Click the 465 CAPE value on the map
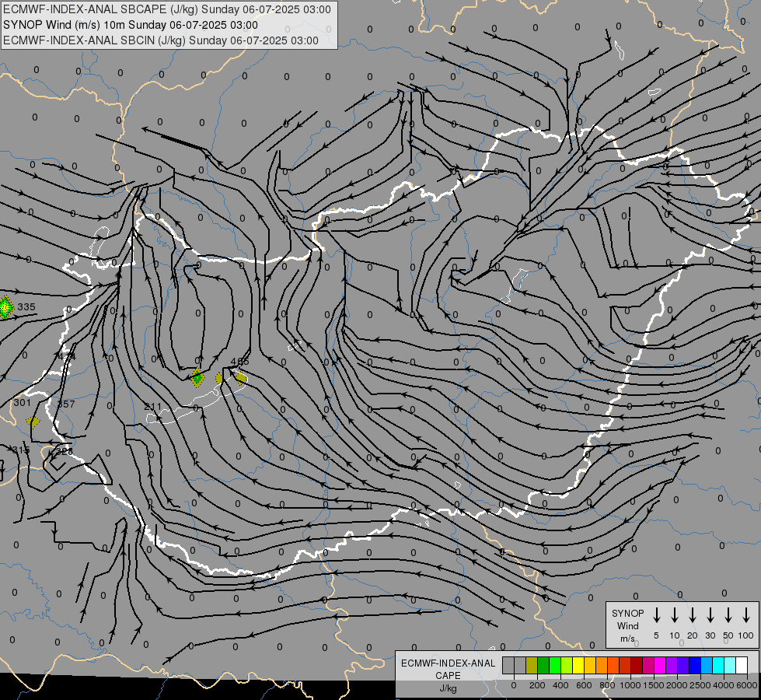 point(240,362)
